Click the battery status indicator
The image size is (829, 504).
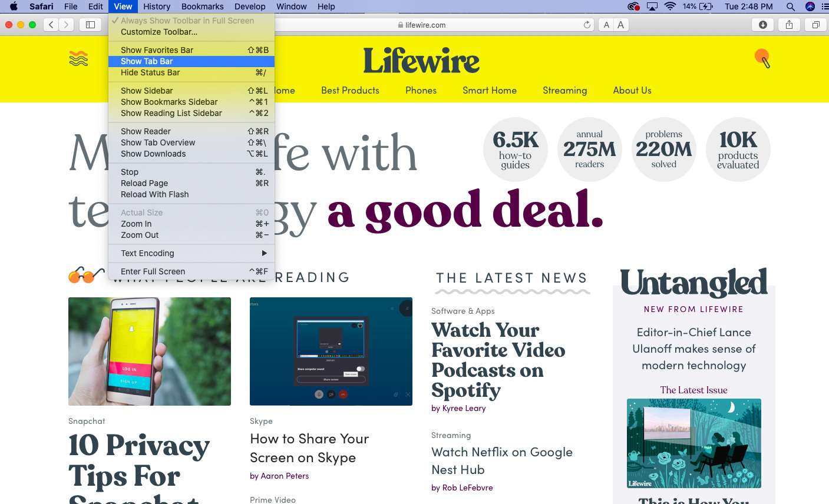coord(698,6)
